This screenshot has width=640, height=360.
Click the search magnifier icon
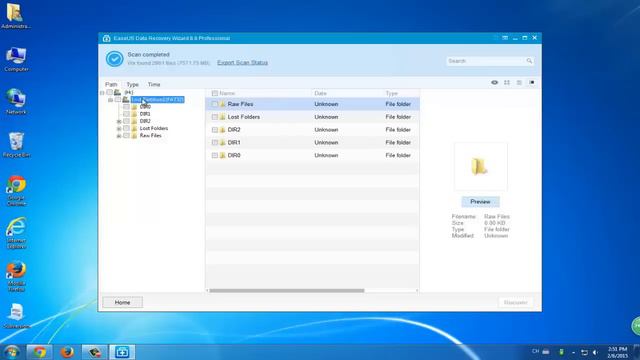click(x=529, y=61)
